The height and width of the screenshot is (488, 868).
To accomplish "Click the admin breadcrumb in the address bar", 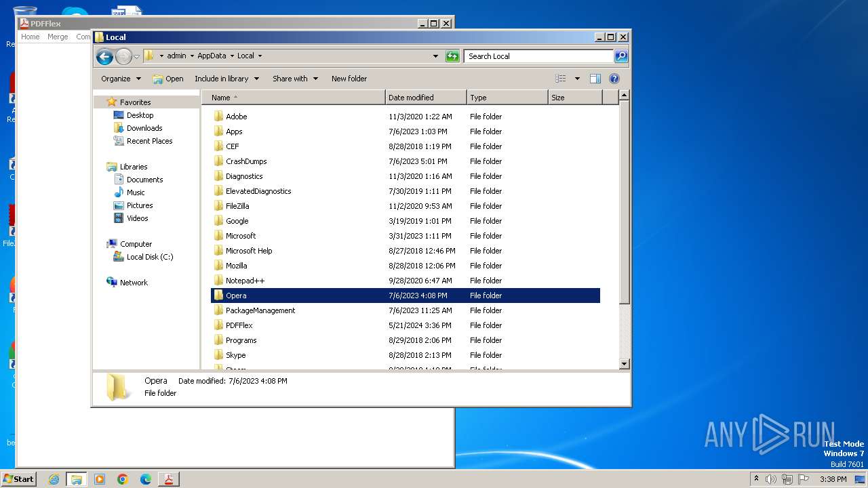I will click(x=176, y=56).
